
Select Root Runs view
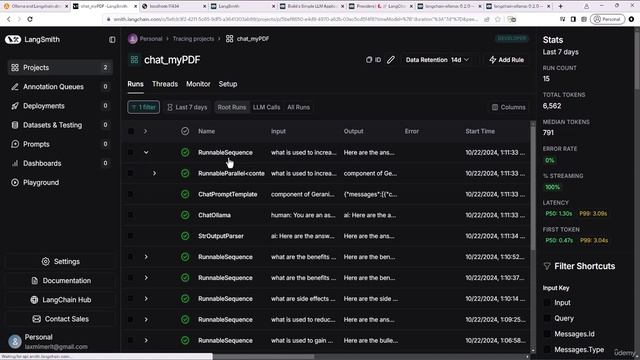232,107
